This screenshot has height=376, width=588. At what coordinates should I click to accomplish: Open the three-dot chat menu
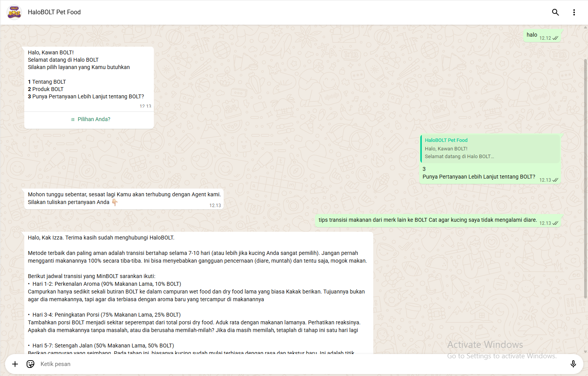point(574,12)
